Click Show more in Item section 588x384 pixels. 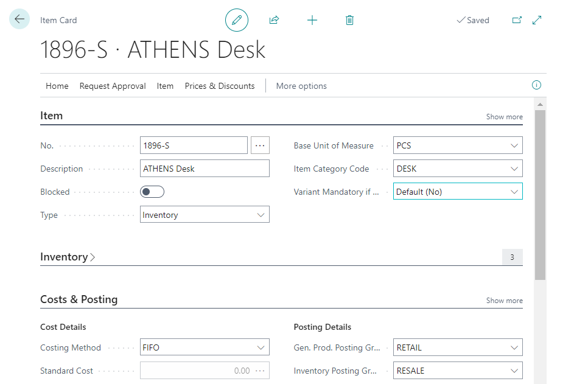504,117
